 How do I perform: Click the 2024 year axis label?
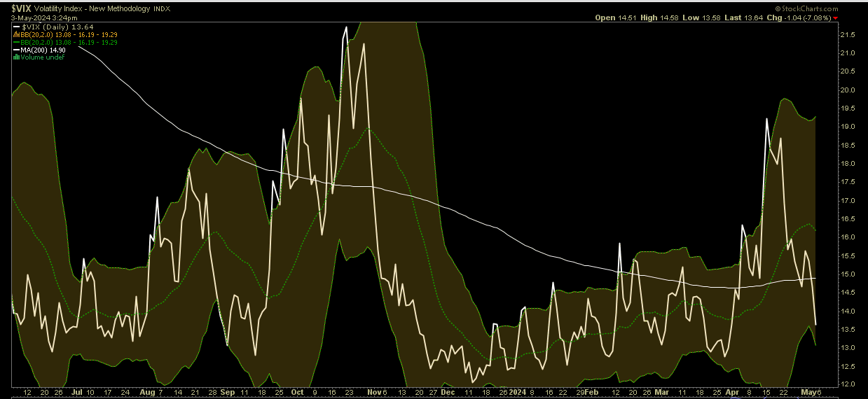(x=517, y=393)
